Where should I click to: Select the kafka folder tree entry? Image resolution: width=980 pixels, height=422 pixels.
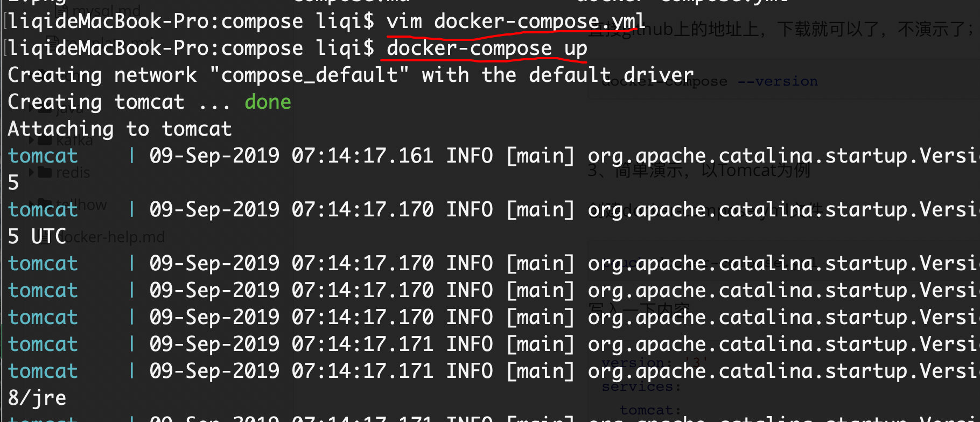point(74,141)
